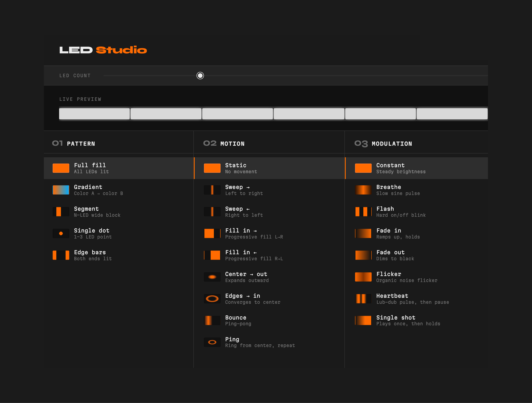
Task: Select the Edges in ring icon
Action: coord(212,299)
